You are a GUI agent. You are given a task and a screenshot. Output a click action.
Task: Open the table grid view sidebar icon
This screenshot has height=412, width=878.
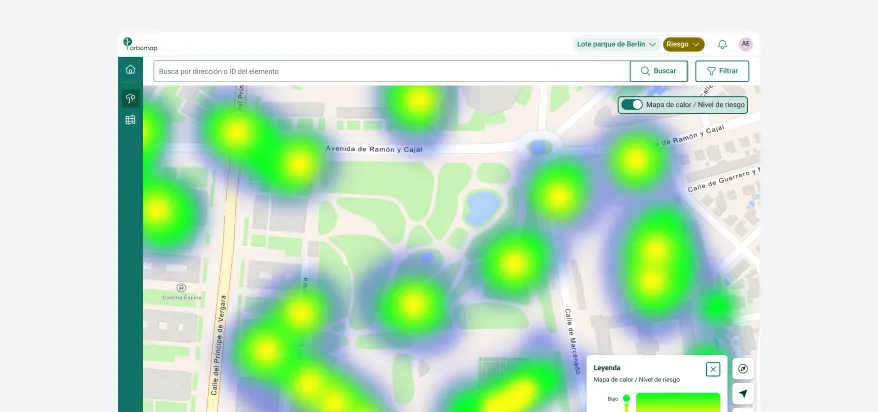click(130, 120)
